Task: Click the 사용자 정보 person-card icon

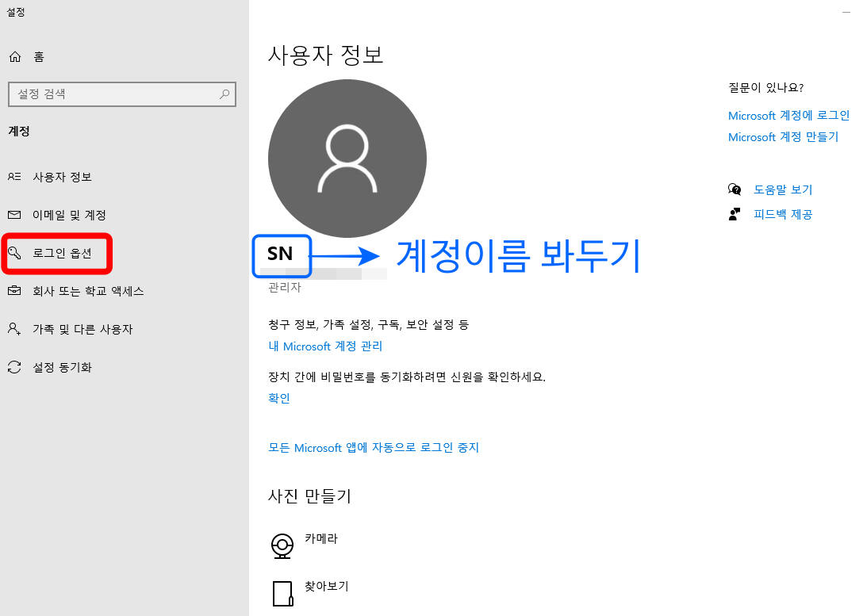Action: pyautogui.click(x=14, y=177)
